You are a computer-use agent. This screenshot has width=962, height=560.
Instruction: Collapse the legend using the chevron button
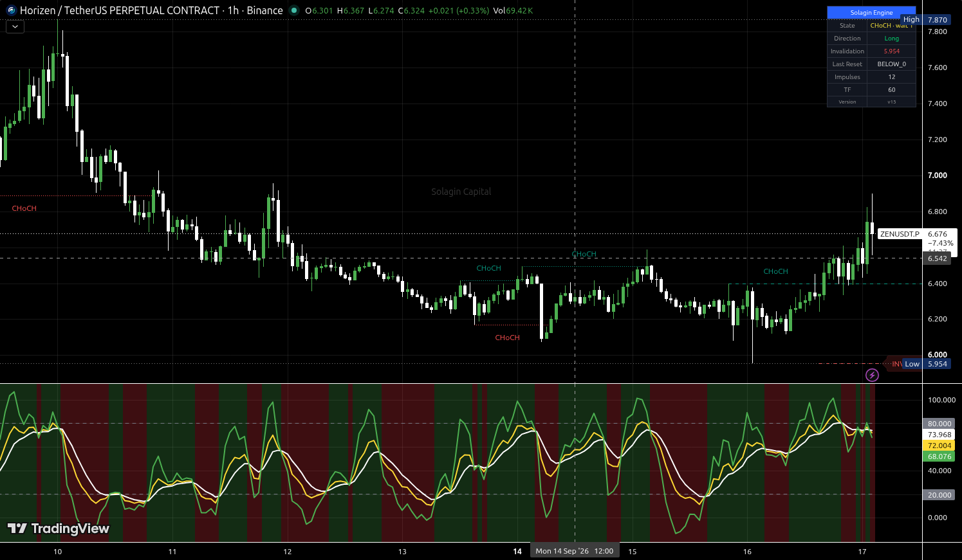15,27
